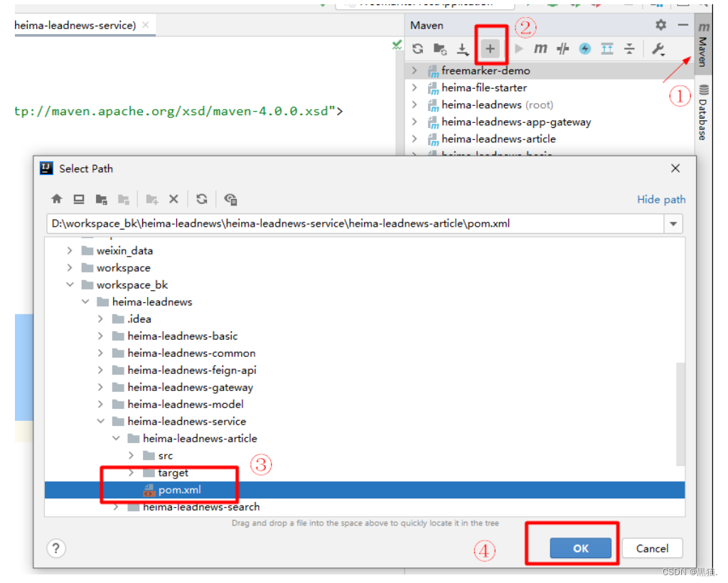Click the path text field
The image size is (728, 583).
click(x=355, y=224)
